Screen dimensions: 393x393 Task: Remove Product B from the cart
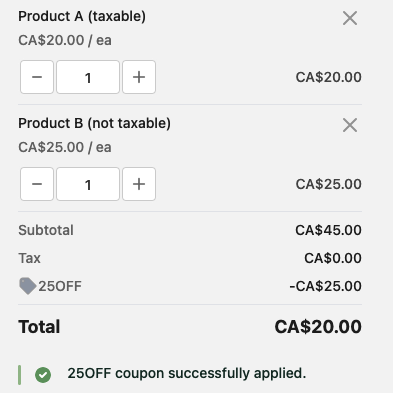pyautogui.click(x=350, y=125)
